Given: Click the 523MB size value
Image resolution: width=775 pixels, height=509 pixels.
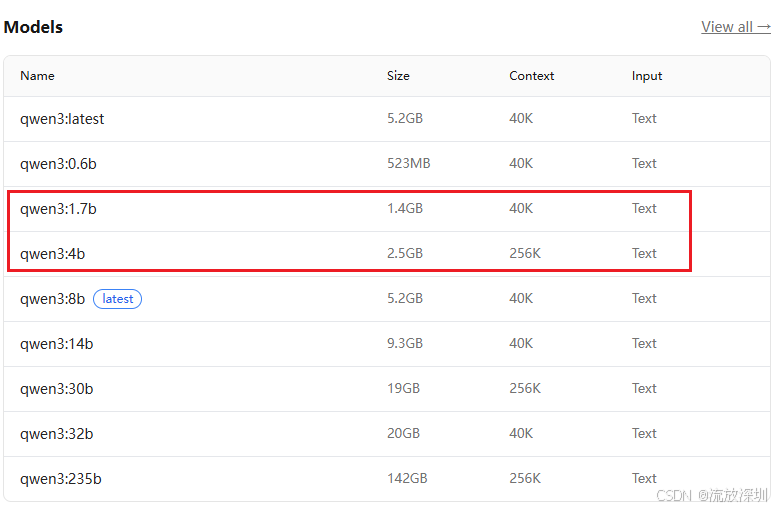Looking at the screenshot, I should (x=408, y=163).
